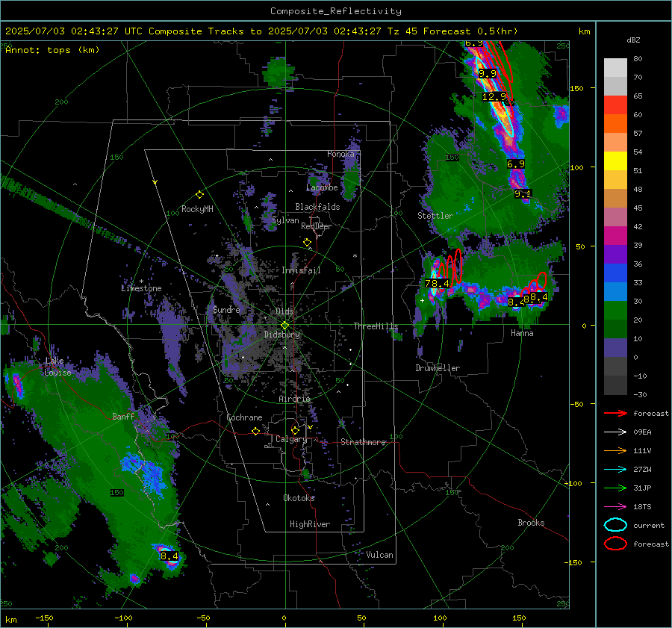
Task: Click the Airdrie map label
Action: [x=294, y=399]
